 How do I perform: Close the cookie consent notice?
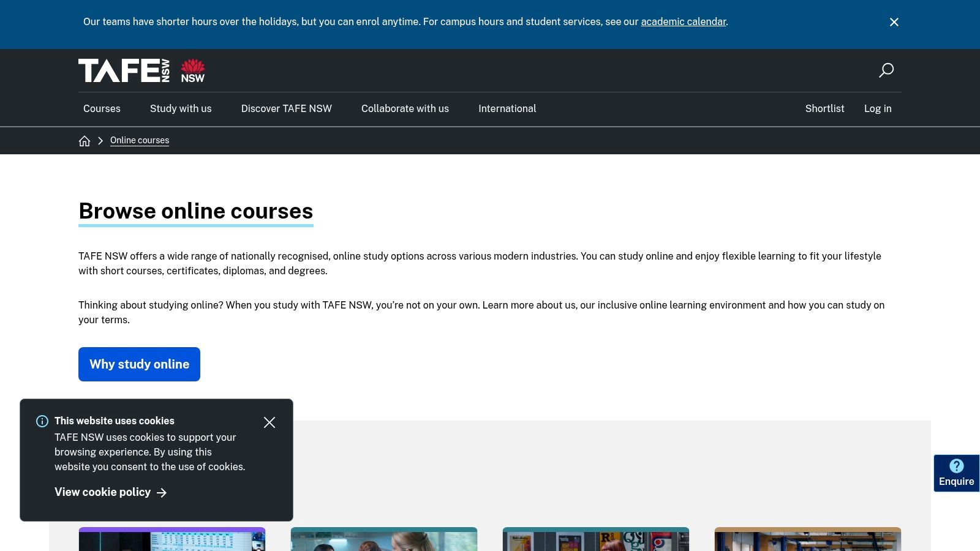(269, 422)
